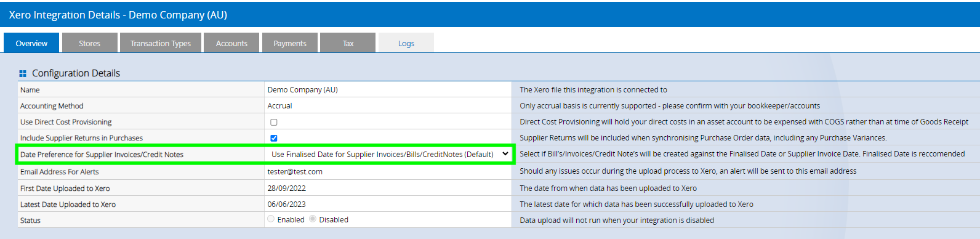This screenshot has width=980, height=239.
Task: Click the First Date Uploaded to Xero label
Action: [x=65, y=188]
